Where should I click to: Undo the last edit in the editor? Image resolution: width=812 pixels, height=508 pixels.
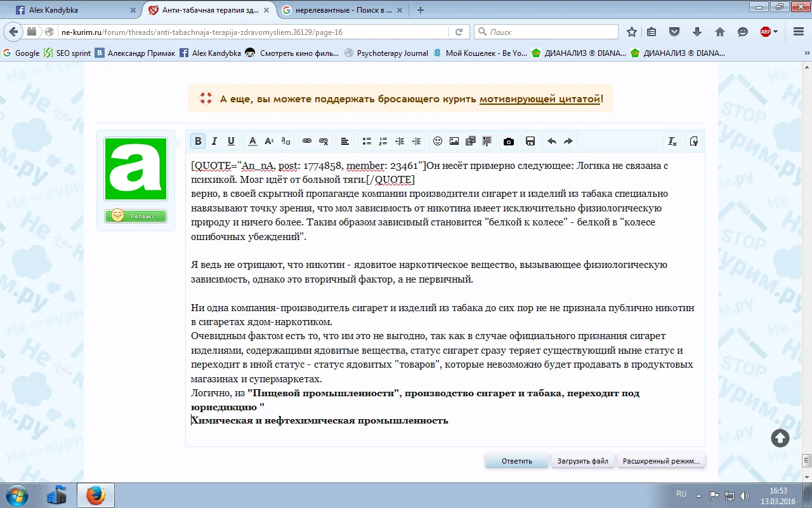click(552, 141)
